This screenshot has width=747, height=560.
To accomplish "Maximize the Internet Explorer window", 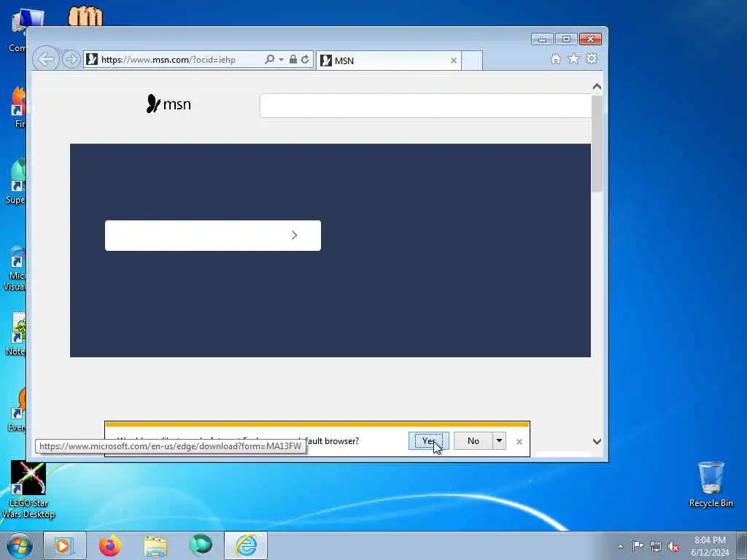I will click(x=566, y=39).
